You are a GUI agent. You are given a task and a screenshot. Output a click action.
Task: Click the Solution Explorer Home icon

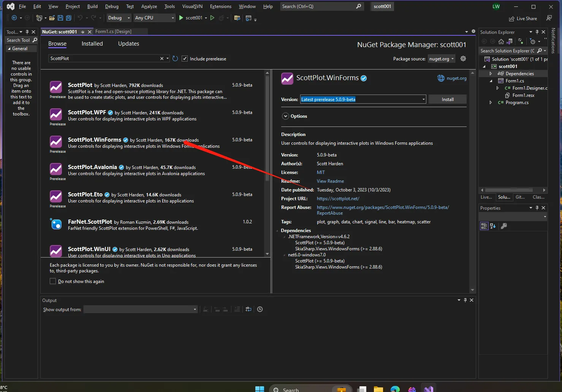click(x=501, y=41)
